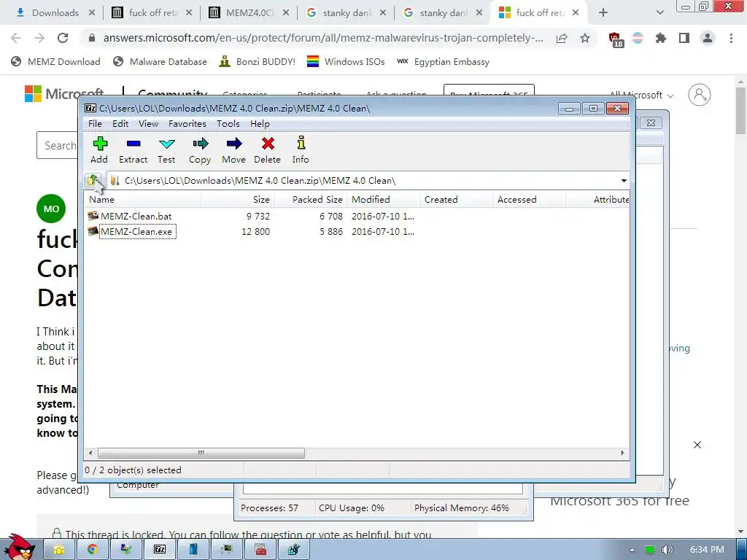This screenshot has height=560, width=747.
Task: Click the Chrome address bar URL
Action: [323, 38]
